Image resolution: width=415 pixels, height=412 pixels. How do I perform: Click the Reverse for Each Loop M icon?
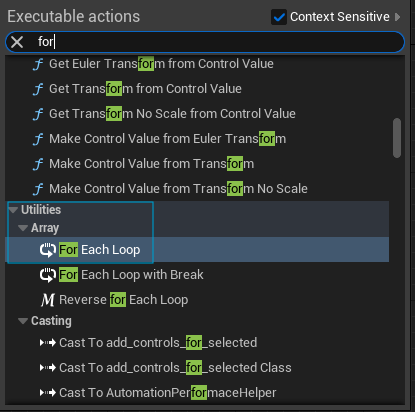click(x=48, y=300)
